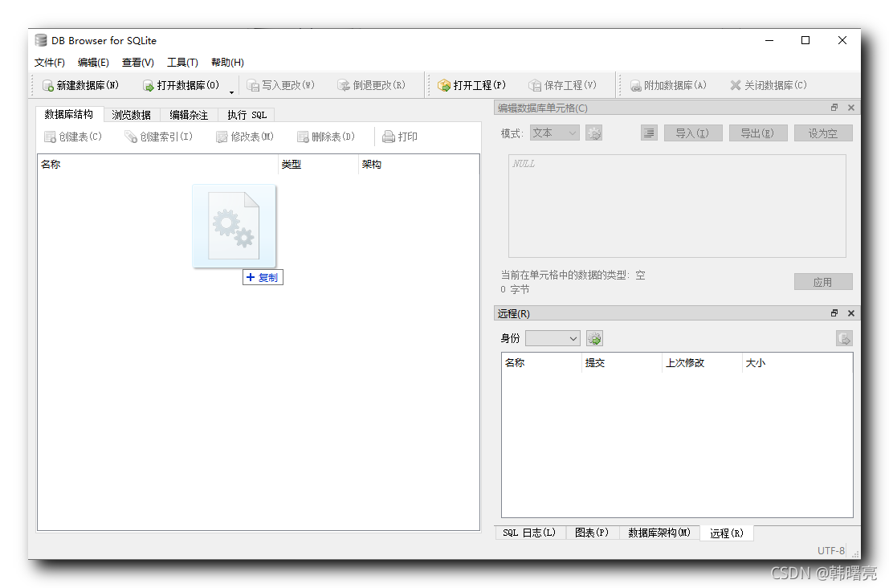Open the 编辑(E) menu
Image resolution: width=889 pixels, height=588 pixels.
click(93, 63)
